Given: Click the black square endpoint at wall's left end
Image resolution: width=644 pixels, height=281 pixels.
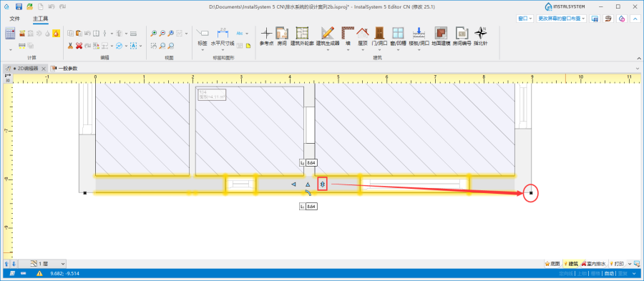Looking at the screenshot, I should tap(85, 192).
